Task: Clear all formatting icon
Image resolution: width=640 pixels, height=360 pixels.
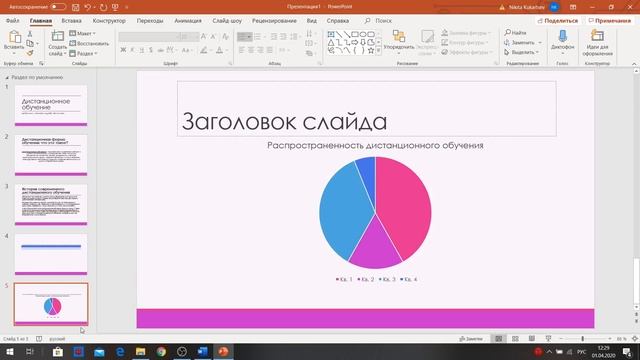Action: (225, 37)
